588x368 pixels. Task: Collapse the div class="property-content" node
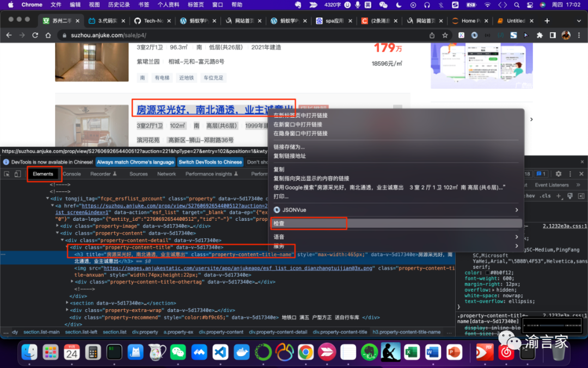click(57, 233)
